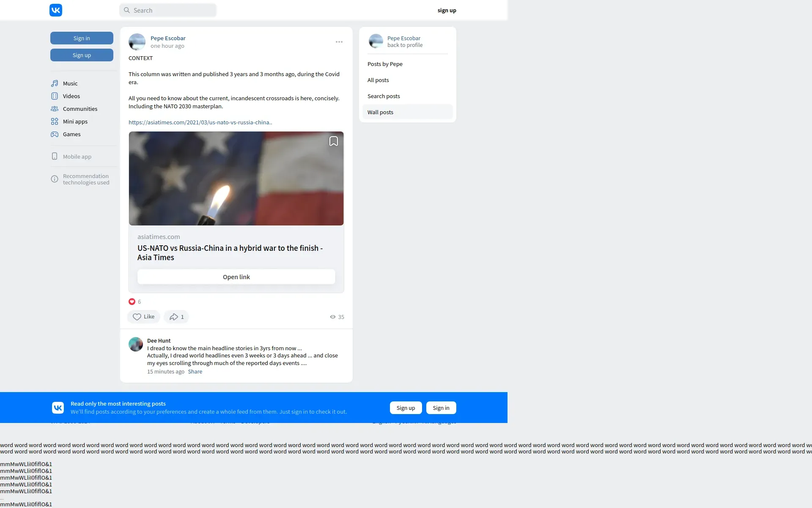Image resolution: width=812 pixels, height=508 pixels.
Task: Open the Videos section icon
Action: (55, 96)
